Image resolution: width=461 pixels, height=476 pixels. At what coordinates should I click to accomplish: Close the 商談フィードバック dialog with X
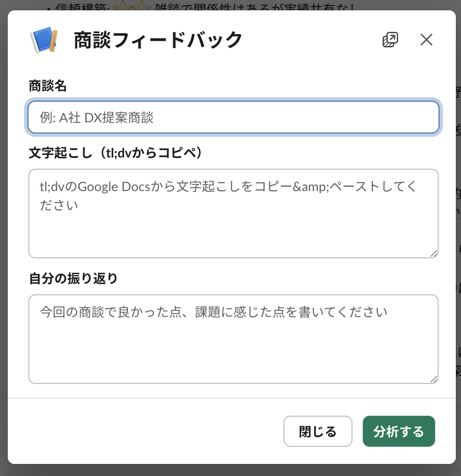coord(426,40)
